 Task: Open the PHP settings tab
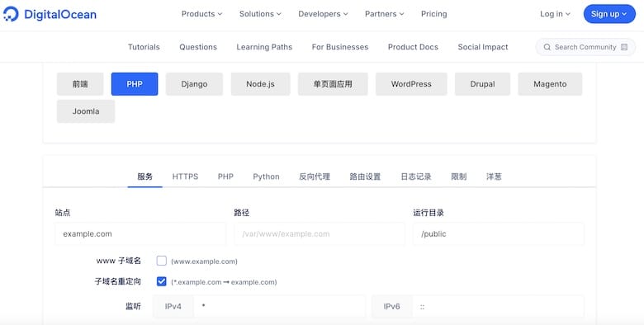point(225,177)
